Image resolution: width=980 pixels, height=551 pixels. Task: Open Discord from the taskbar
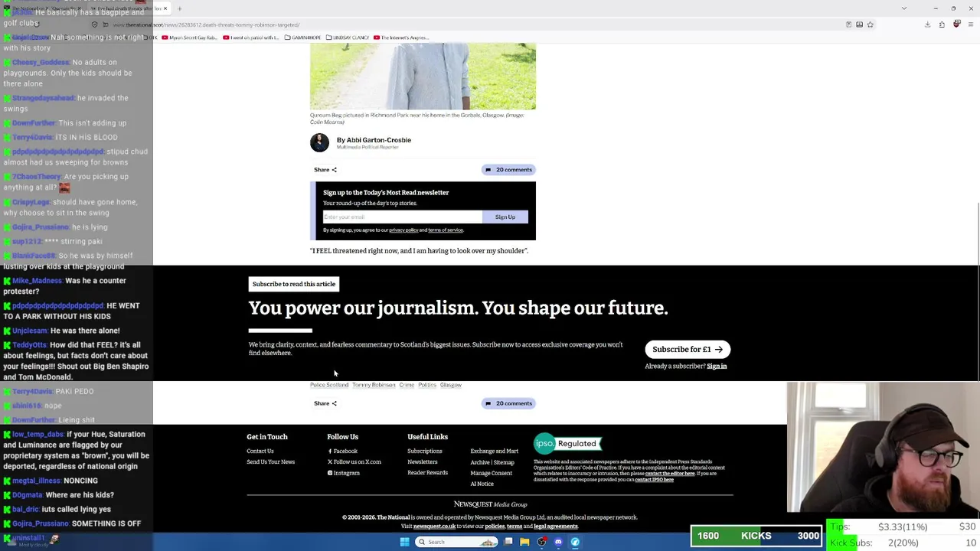tap(558, 542)
